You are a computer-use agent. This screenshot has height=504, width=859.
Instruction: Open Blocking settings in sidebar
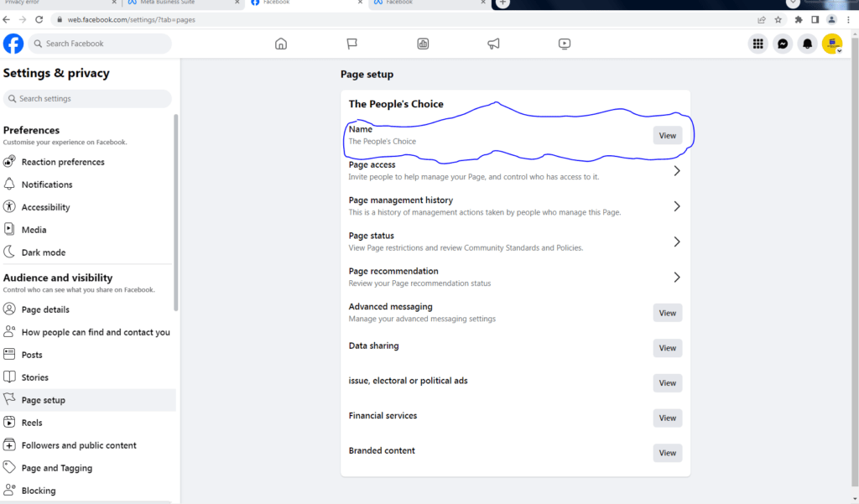(x=87, y=491)
